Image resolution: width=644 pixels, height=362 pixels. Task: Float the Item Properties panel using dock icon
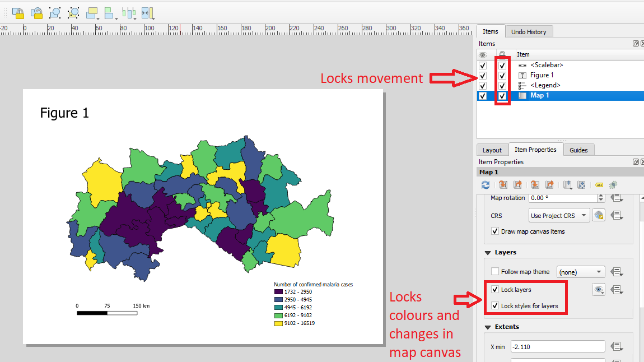coord(636,162)
